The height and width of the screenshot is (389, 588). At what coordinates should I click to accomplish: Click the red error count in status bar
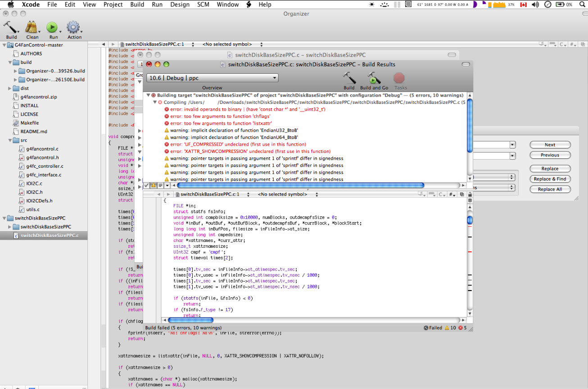(x=462, y=328)
